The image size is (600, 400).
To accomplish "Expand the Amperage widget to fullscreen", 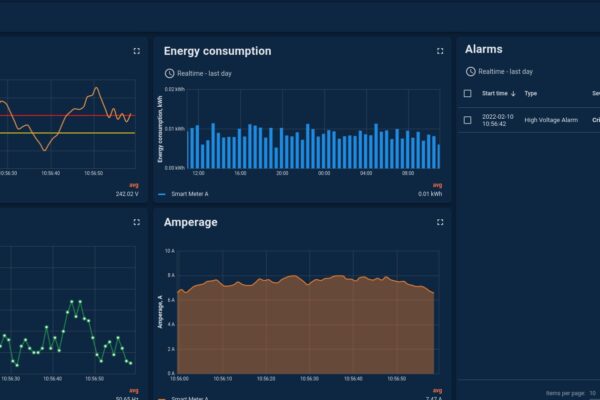I will 440,222.
